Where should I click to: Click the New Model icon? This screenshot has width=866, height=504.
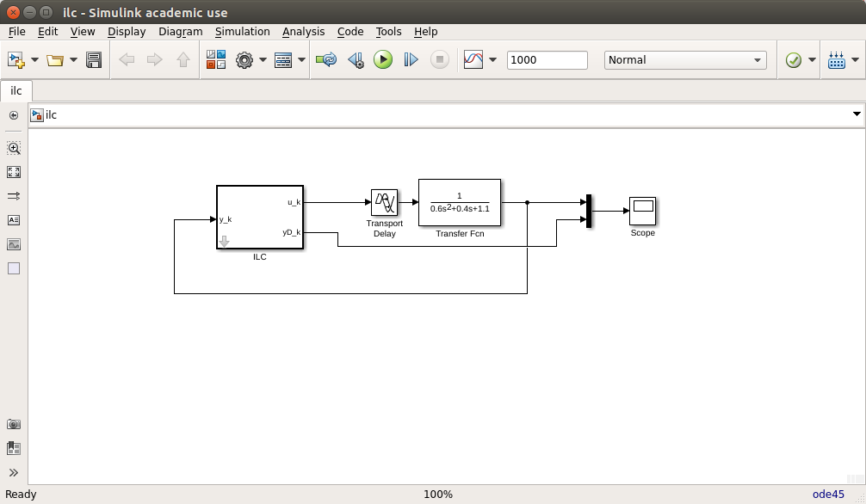click(x=16, y=59)
